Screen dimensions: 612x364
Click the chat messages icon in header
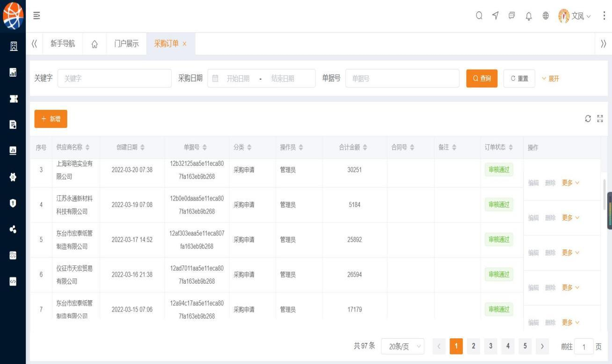512,16
